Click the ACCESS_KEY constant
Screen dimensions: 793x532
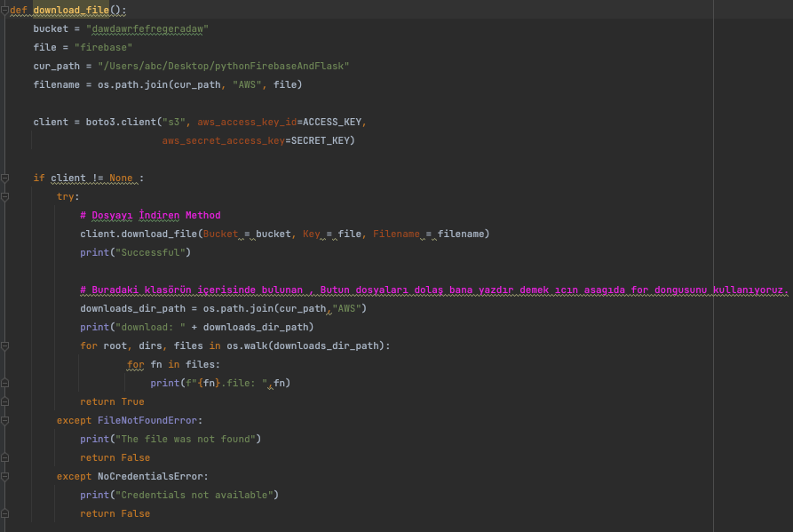pyautogui.click(x=332, y=122)
